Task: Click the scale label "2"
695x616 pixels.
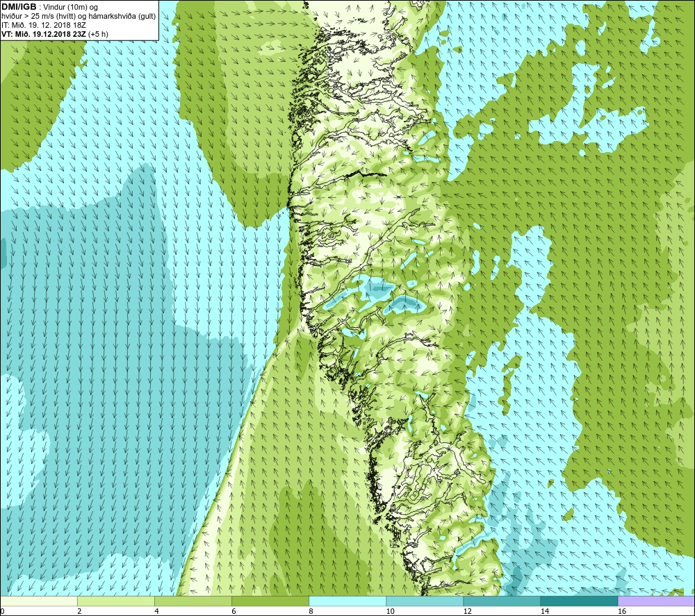Action: pyautogui.click(x=79, y=612)
